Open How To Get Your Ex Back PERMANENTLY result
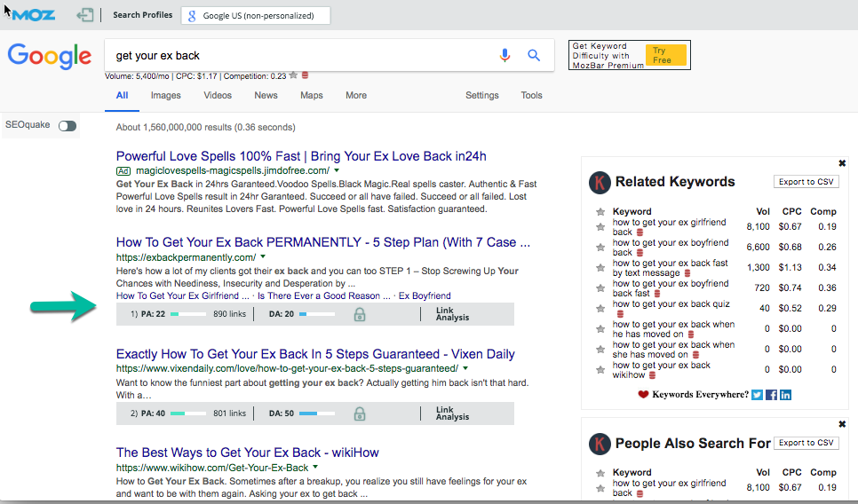Viewport: 858px width, 504px height. coord(322,242)
